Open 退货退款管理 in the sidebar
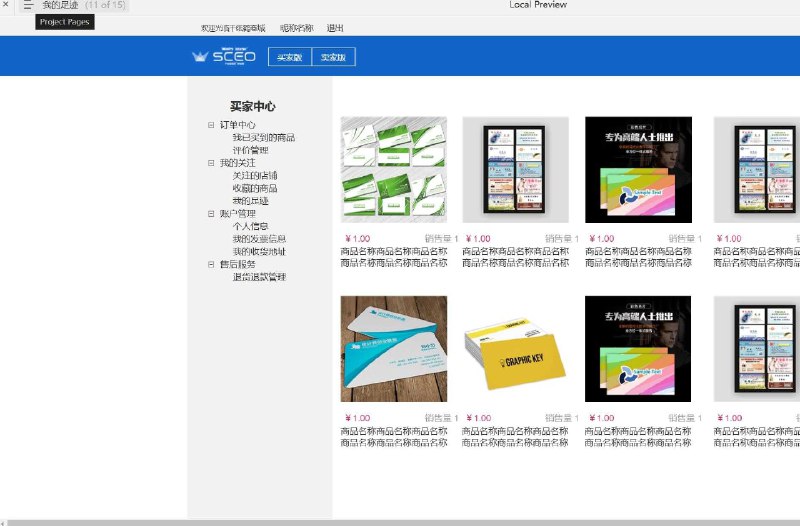 (x=259, y=277)
